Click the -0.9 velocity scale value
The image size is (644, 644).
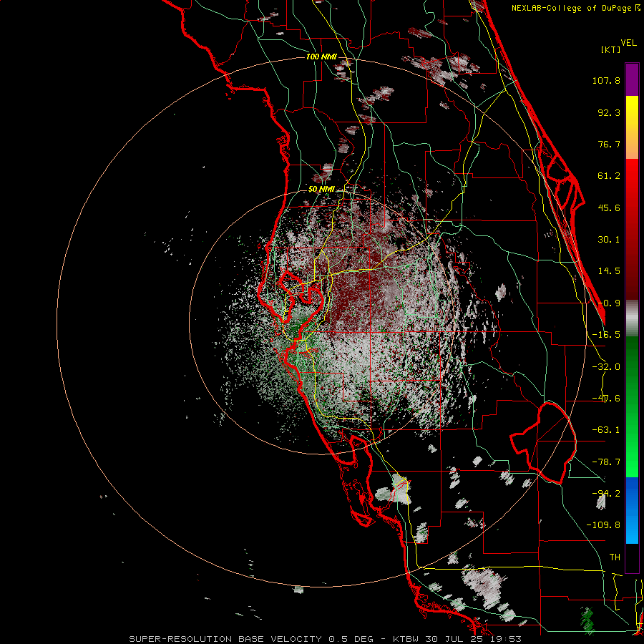pos(609,303)
